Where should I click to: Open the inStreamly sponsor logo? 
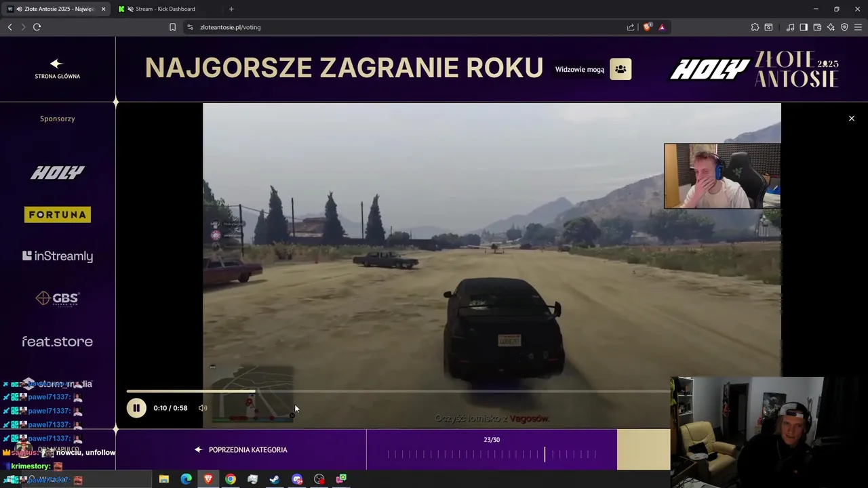point(58,256)
